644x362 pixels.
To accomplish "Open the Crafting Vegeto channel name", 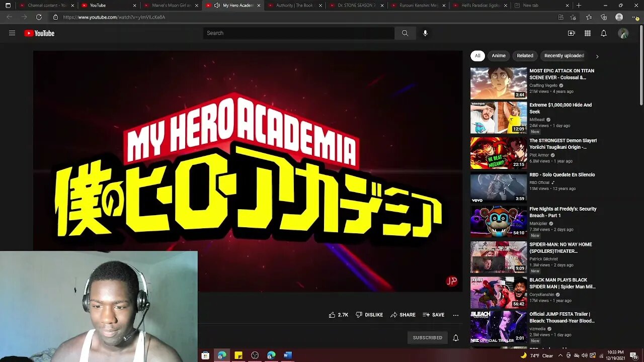I will pos(543,85).
